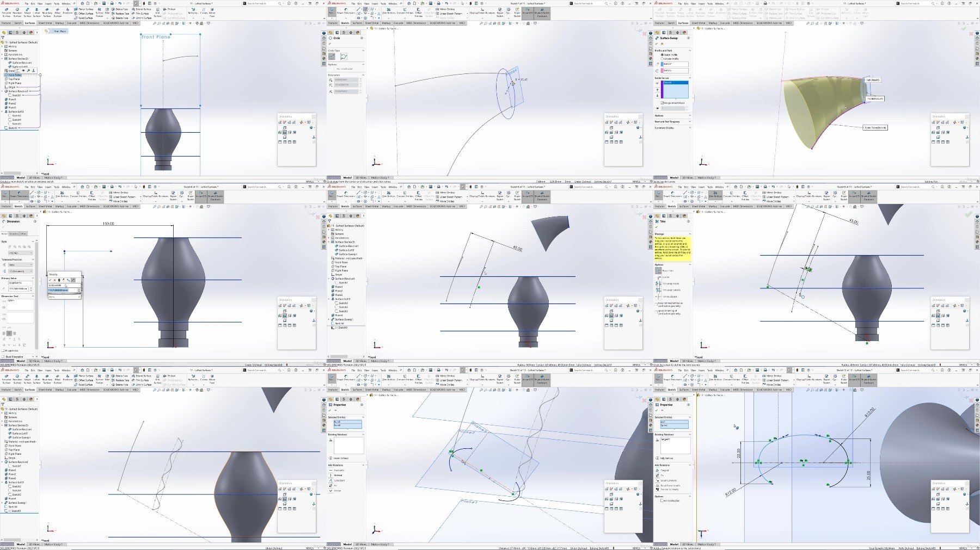
Task: Collapse Surface-Revolve1 node in Front Plane window tree
Action: [3, 91]
